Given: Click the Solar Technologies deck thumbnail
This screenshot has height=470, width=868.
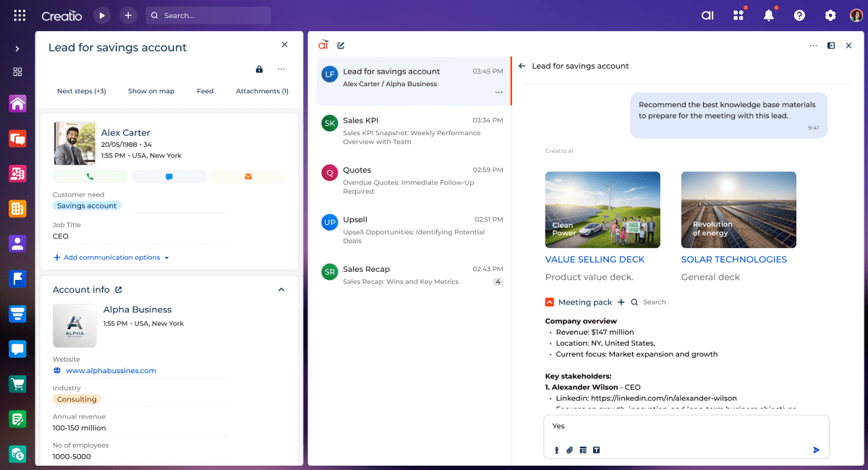Looking at the screenshot, I should click(x=739, y=209).
